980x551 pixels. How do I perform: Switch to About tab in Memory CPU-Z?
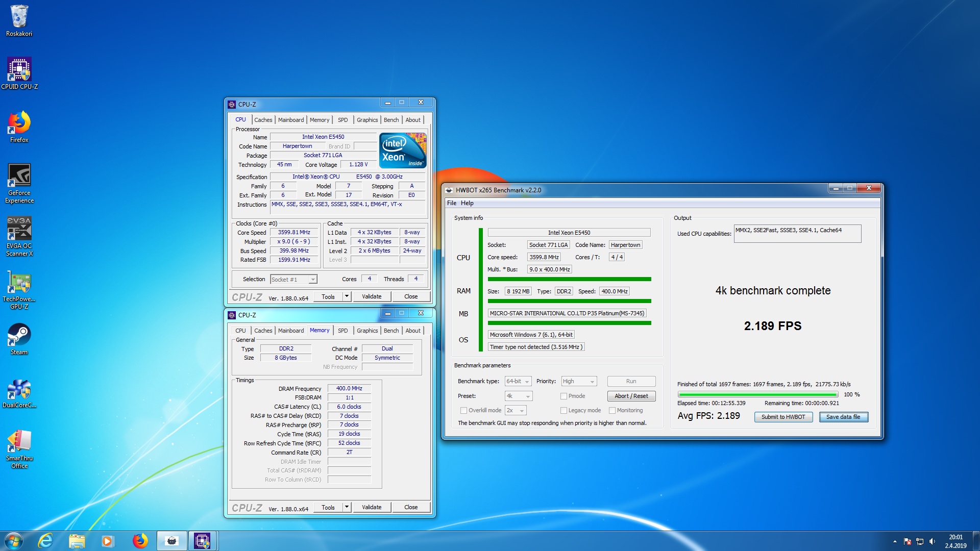pyautogui.click(x=413, y=331)
